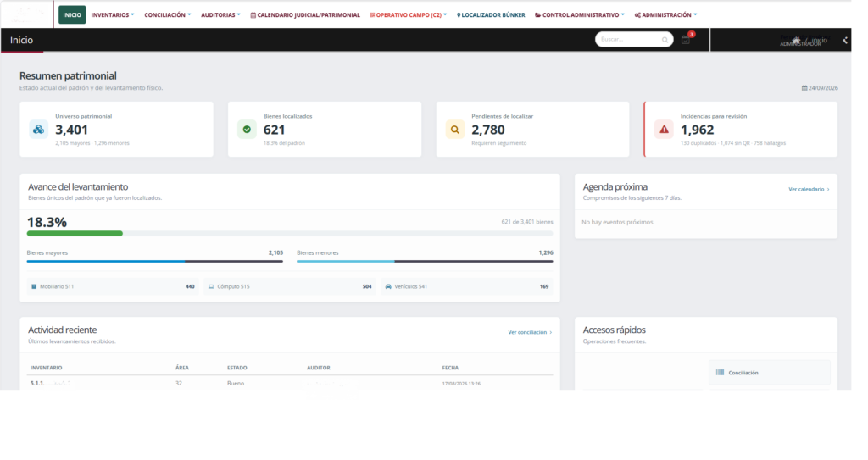Click the Incidencias warning triangle icon
This screenshot has width=868, height=460.
664,130
